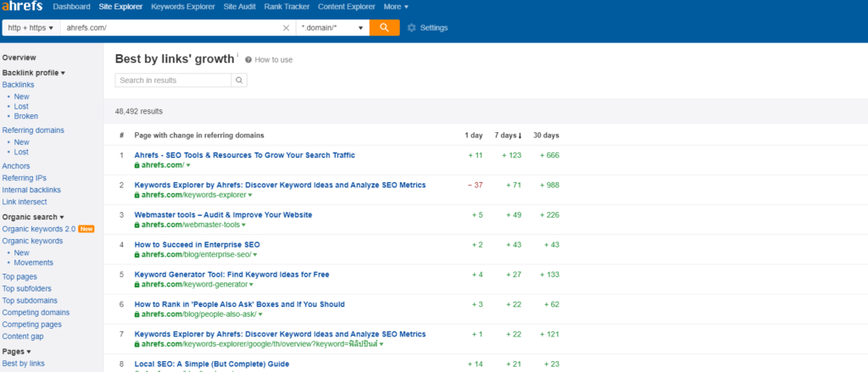Open dropdown arrow next to ahrefs.com/keywords-explorer URL

[250, 196]
